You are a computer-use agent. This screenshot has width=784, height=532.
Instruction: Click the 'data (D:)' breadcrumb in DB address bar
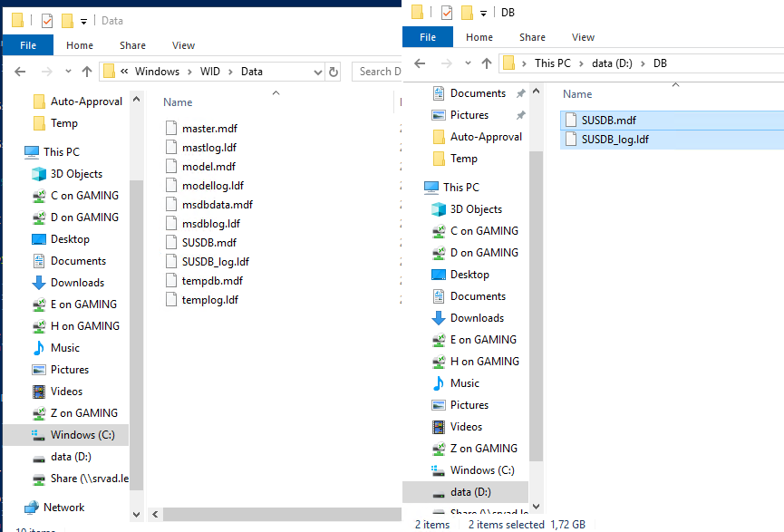[x=612, y=63]
